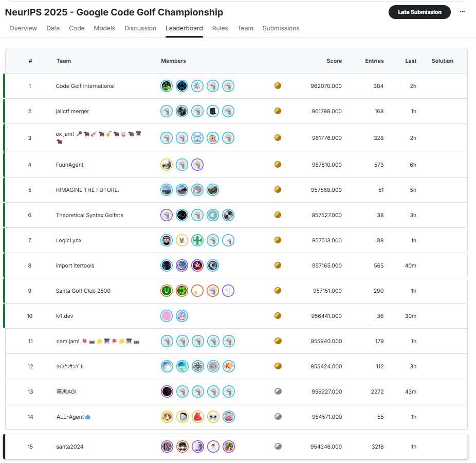Screen dimensions: 476x463
Task: Click the green U avatar in Santa Golf Club 2500
Action: pyautogui.click(x=166, y=291)
